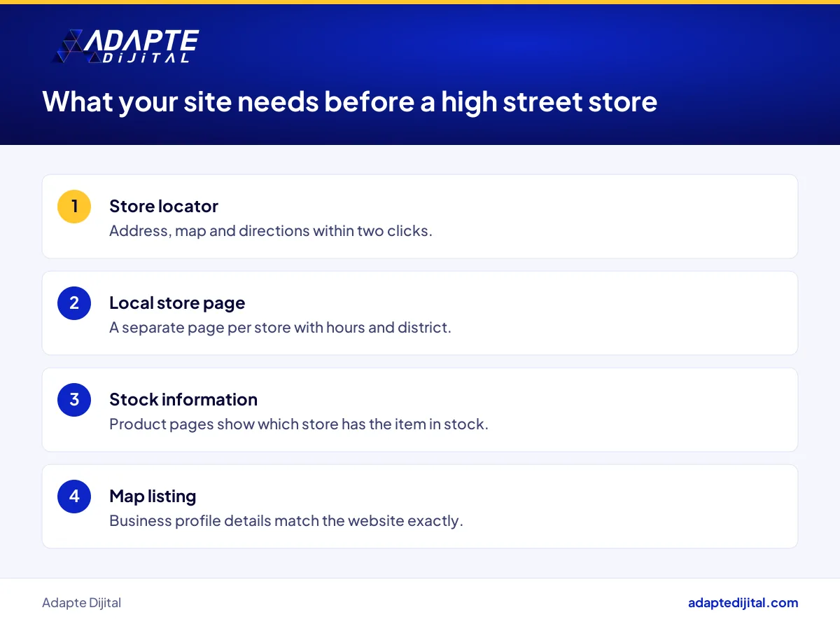Select 'Business profile details match the website exactly.'
Viewport: 840px width, 638px height.
point(286,521)
